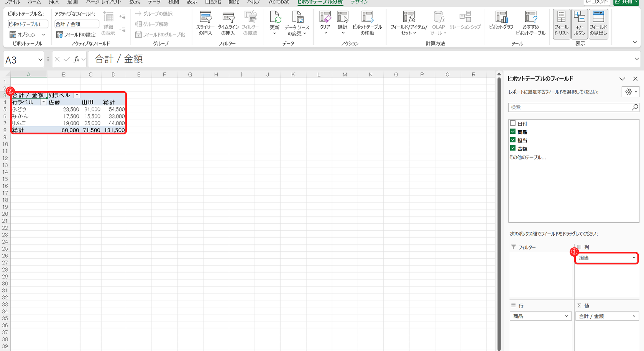
Task: Open the Name Box dropdown arrow
Action: 40,59
